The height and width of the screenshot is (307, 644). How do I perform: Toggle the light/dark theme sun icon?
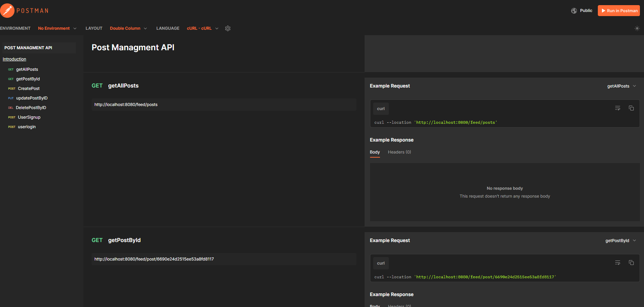pos(637,28)
